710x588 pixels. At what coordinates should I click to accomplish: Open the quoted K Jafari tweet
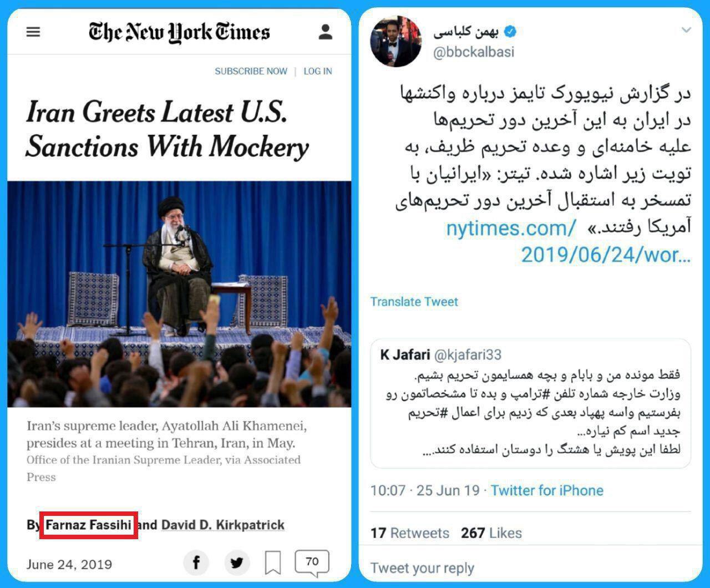click(x=530, y=404)
